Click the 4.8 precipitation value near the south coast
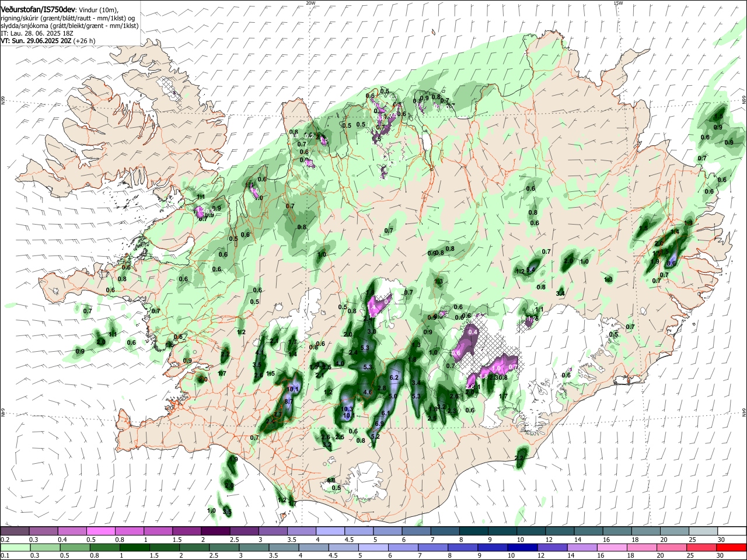 (x=331, y=481)
